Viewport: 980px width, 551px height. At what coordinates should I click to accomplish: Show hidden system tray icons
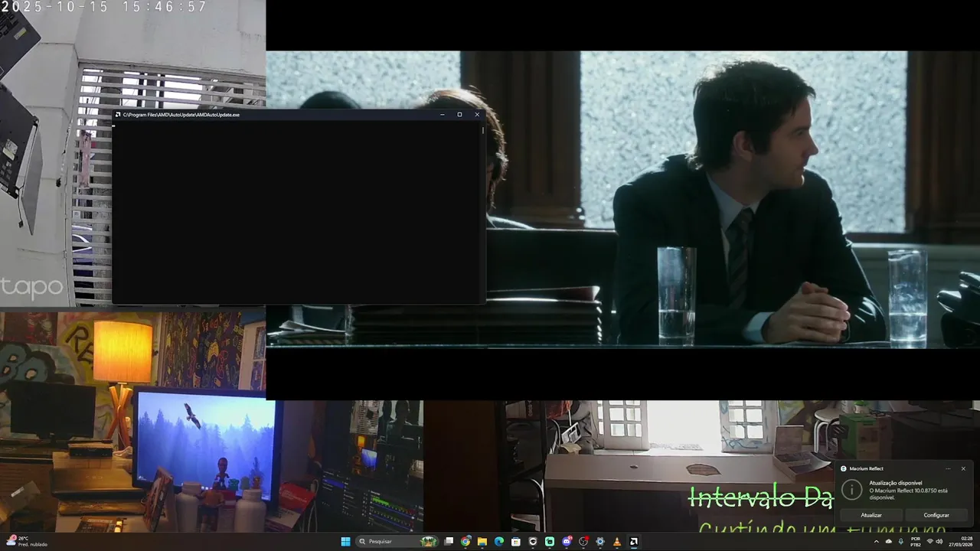(877, 541)
